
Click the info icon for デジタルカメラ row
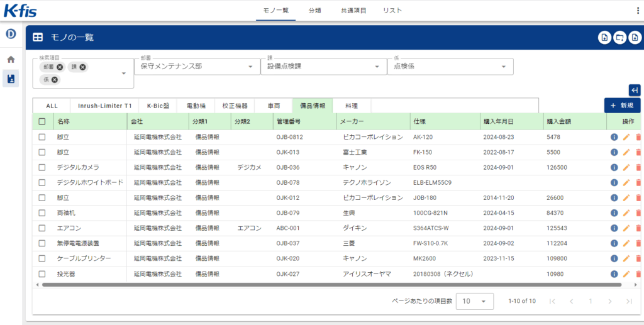614,167
